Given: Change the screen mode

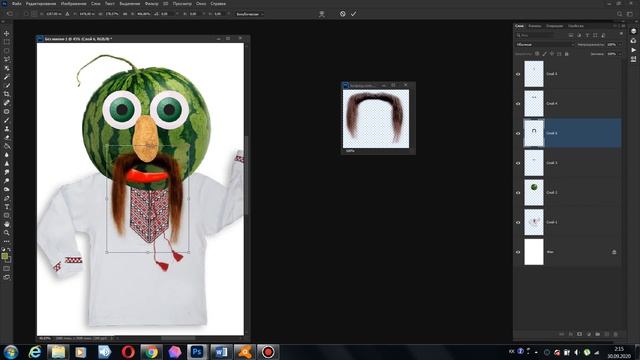Looking at the screenshot, I should pos(7,277).
